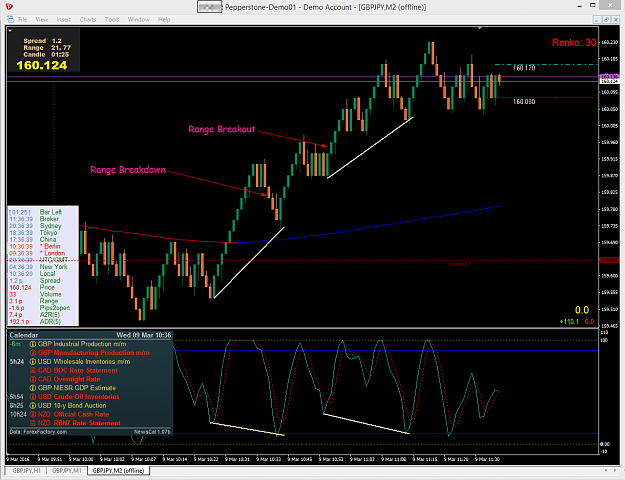Restore the inner chart window
This screenshot has height=480, width=625.
click(606, 19)
